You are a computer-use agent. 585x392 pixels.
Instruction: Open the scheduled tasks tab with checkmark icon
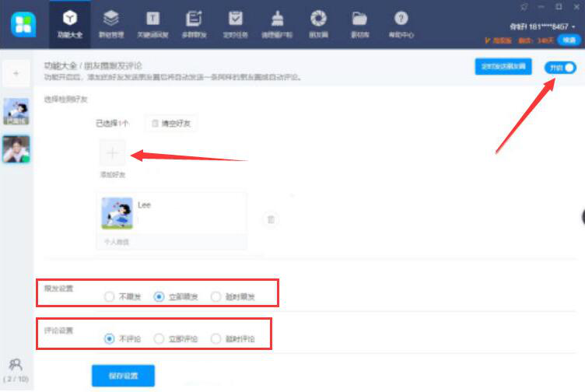click(x=236, y=25)
